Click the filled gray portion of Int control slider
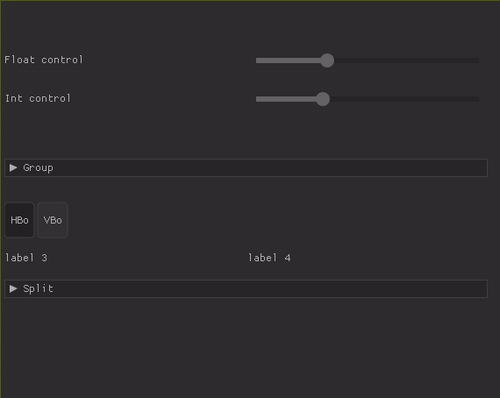The height and width of the screenshot is (398, 500). [x=286, y=99]
